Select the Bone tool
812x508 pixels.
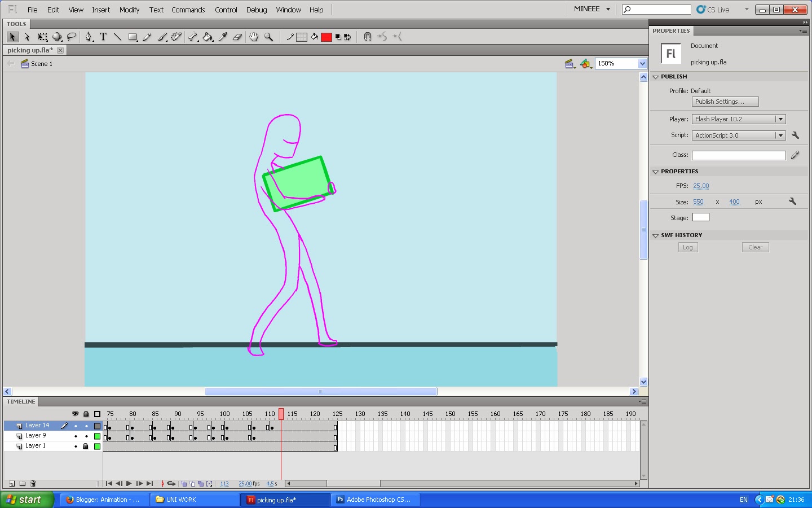click(x=193, y=37)
